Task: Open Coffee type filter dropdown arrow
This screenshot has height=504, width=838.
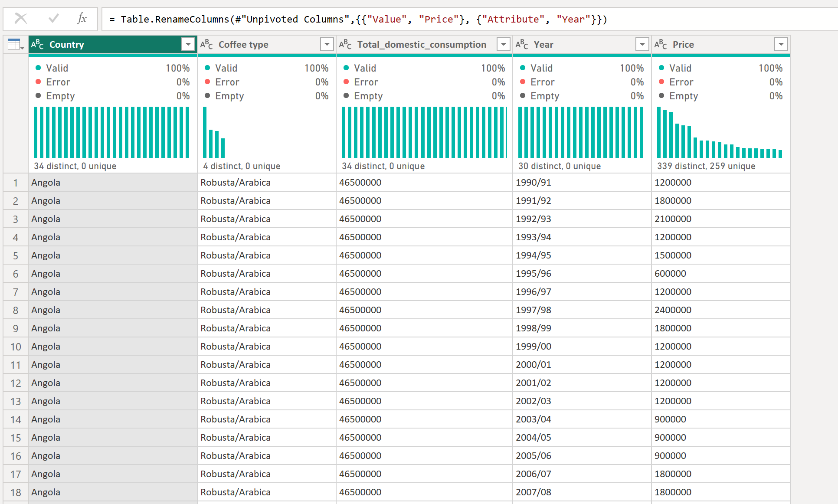Action: click(327, 44)
